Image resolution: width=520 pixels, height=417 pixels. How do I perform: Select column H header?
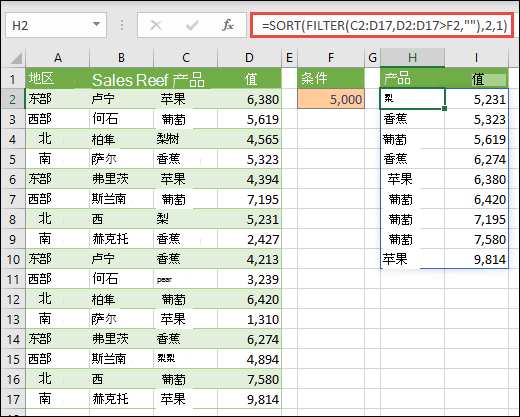click(x=412, y=58)
